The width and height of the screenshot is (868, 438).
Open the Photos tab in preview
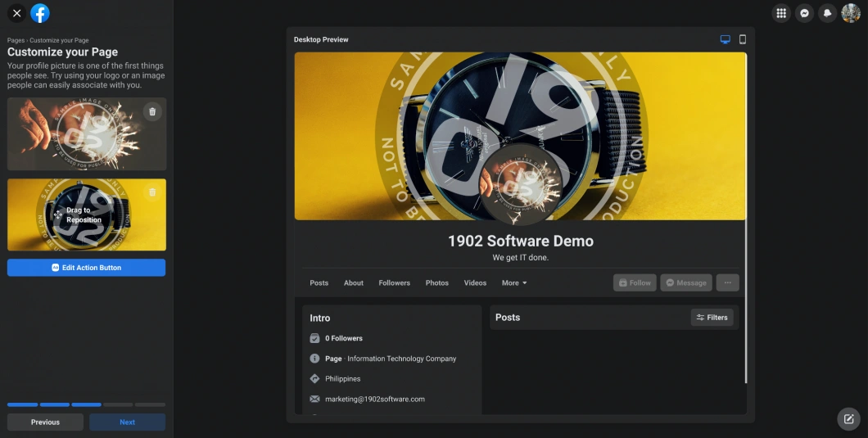point(436,283)
